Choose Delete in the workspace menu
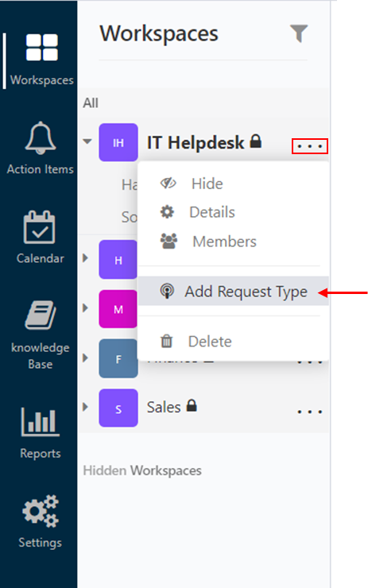This screenshot has height=588, width=368. click(x=210, y=342)
